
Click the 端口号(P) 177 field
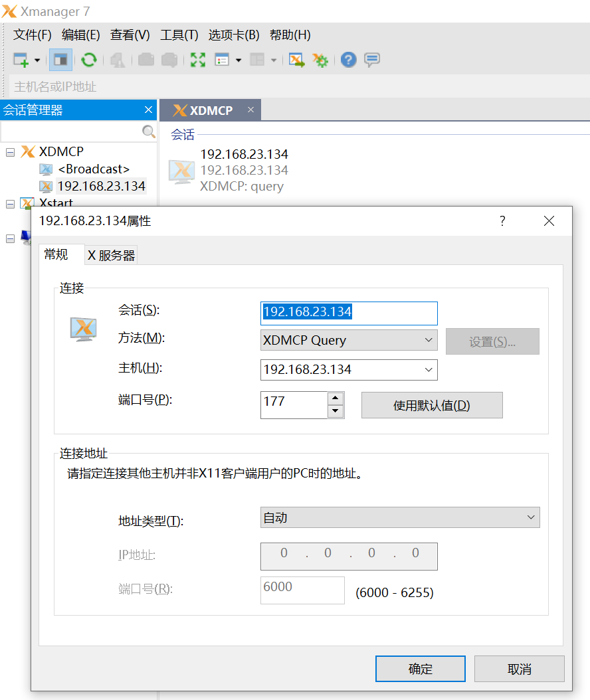pyautogui.click(x=294, y=405)
